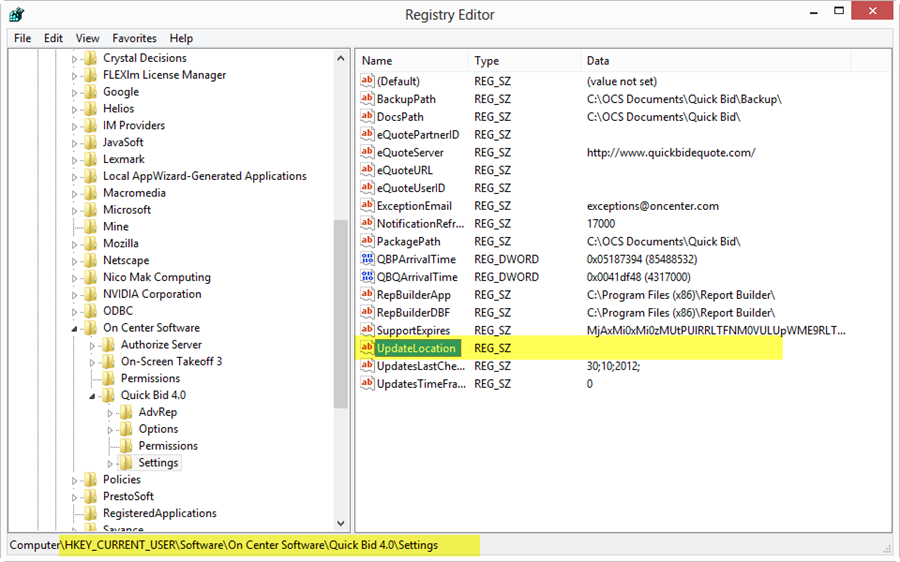The image size is (900, 562).
Task: Click the binary DWORD icon beside QBQArrivalTime
Action: click(x=367, y=276)
